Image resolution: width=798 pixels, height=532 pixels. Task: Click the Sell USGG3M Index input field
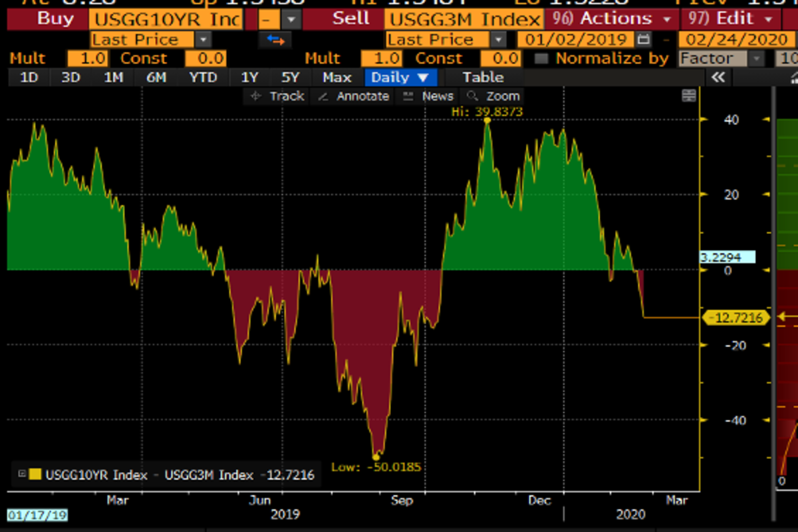[x=464, y=19]
